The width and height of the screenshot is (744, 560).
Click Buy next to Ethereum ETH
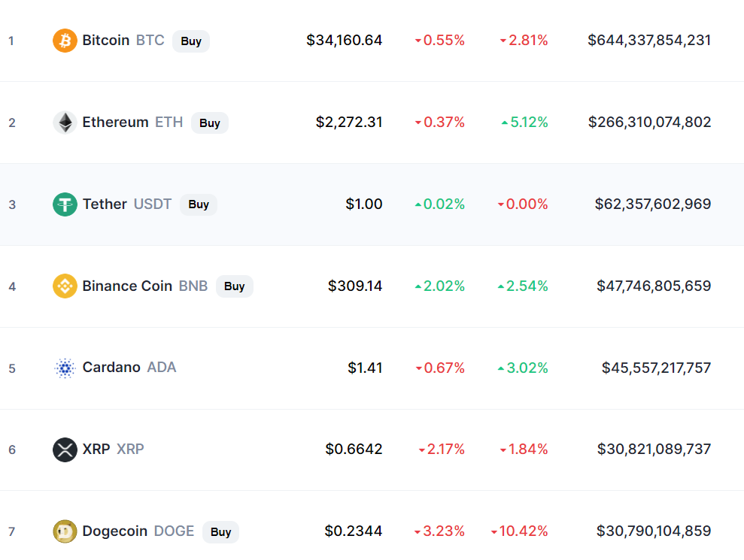point(210,123)
